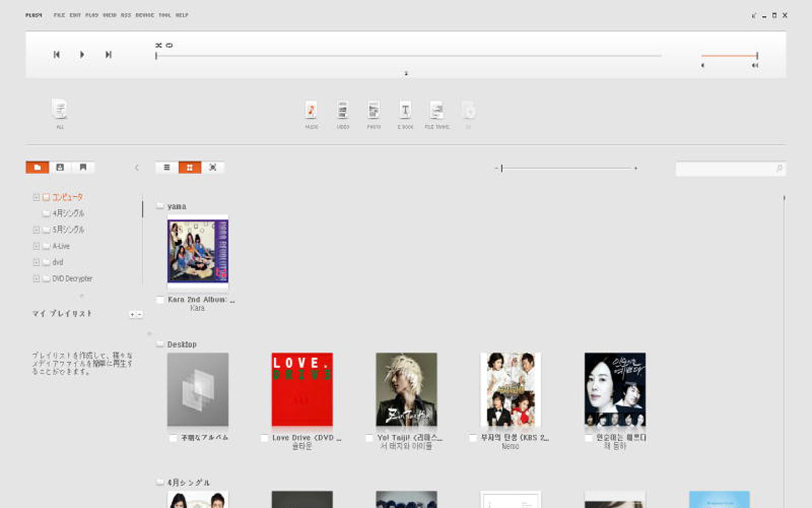Check the 부자의 탄생 album checkbox

click(x=473, y=438)
